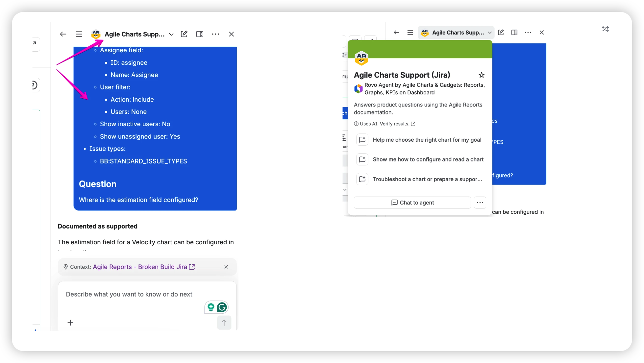The height and width of the screenshot is (363, 644).
Task: Click green lightbulb suggestion icon
Action: pyautogui.click(x=211, y=307)
